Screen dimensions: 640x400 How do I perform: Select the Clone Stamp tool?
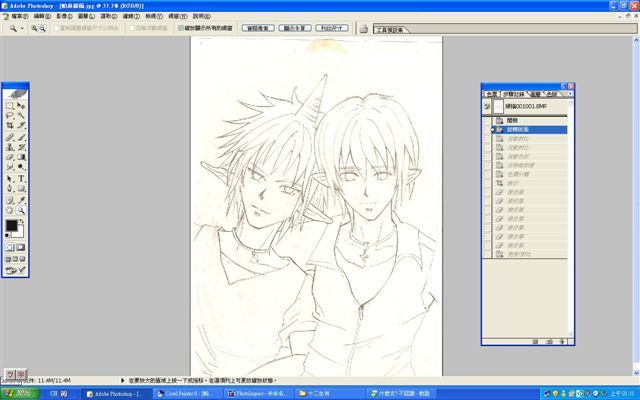tap(10, 147)
